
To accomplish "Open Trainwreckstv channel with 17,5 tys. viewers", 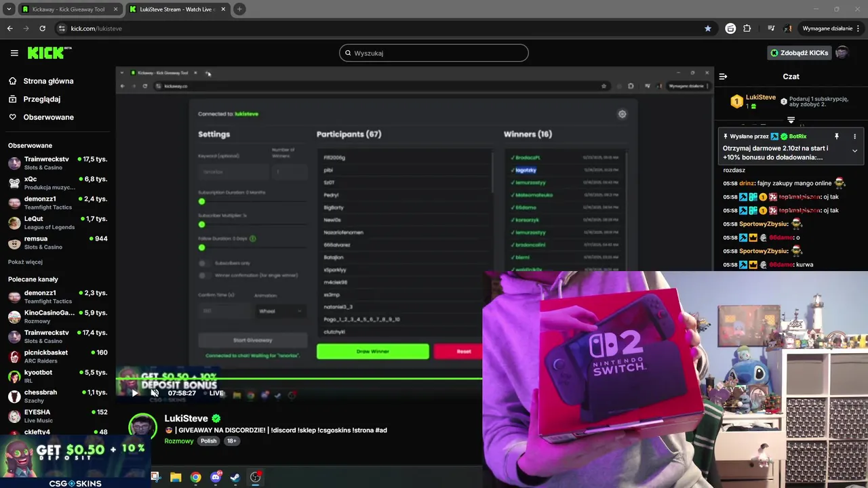I will pyautogui.click(x=58, y=163).
